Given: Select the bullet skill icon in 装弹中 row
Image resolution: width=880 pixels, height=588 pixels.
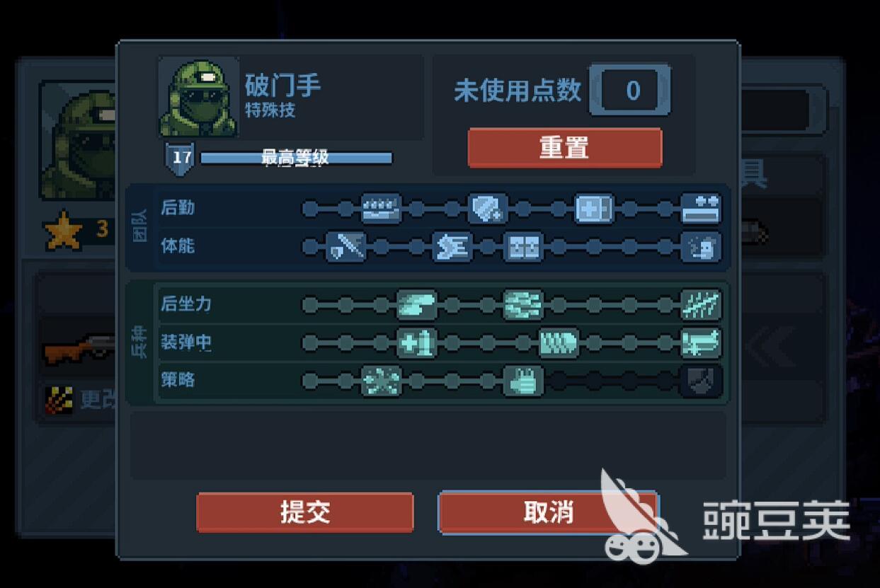Looking at the screenshot, I should [559, 343].
